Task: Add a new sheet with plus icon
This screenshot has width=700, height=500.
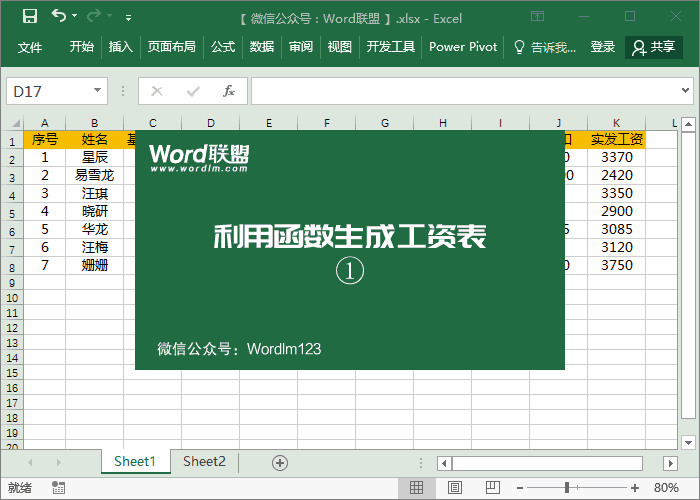Action: [280, 462]
